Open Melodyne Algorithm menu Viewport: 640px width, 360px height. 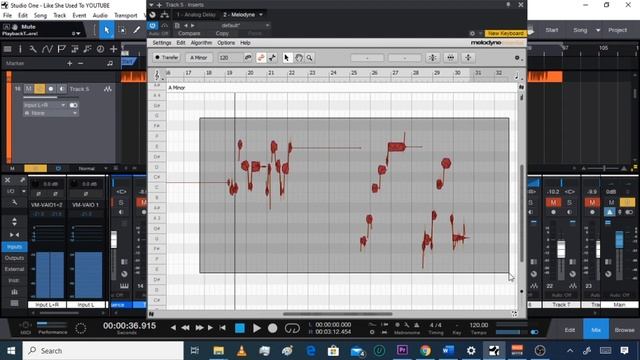click(201, 43)
